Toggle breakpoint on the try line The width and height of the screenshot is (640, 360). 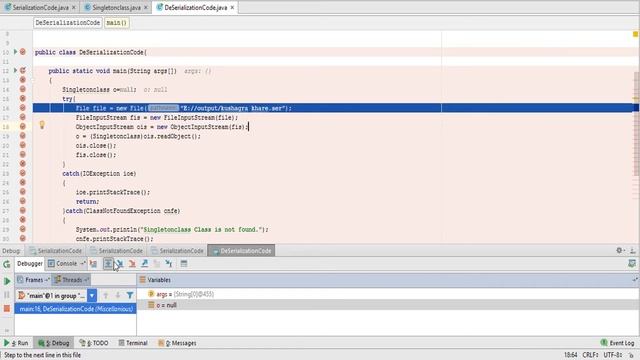tap(23, 98)
